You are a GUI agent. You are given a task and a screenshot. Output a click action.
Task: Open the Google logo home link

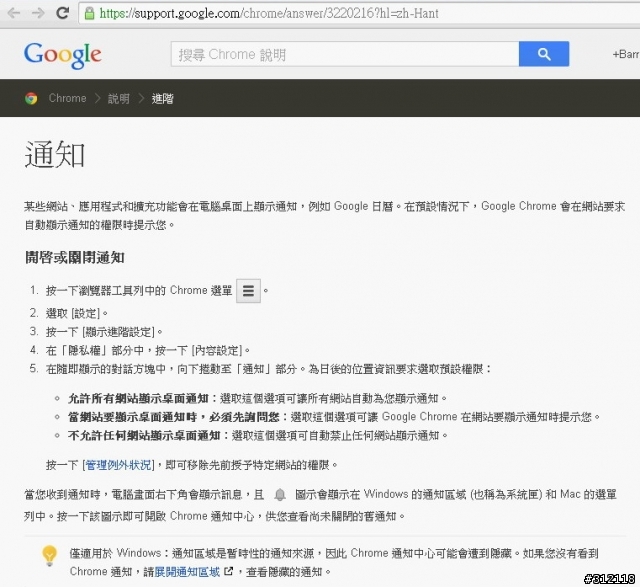(62, 55)
